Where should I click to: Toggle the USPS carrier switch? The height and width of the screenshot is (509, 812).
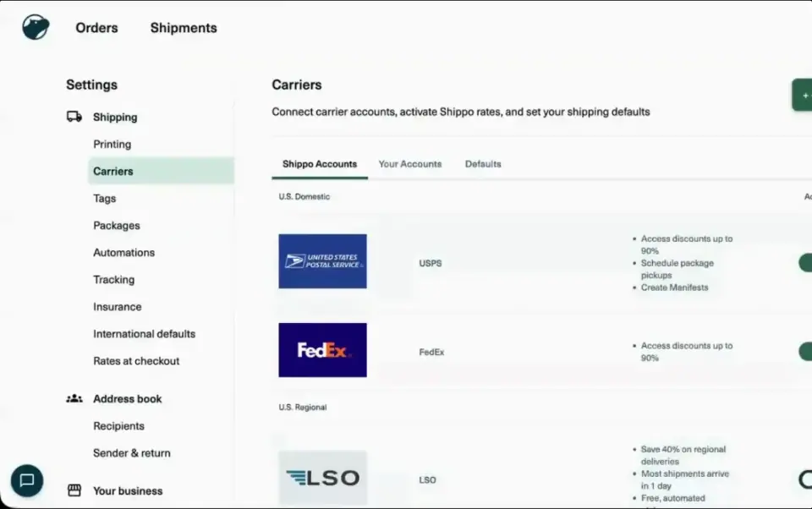[805, 263]
